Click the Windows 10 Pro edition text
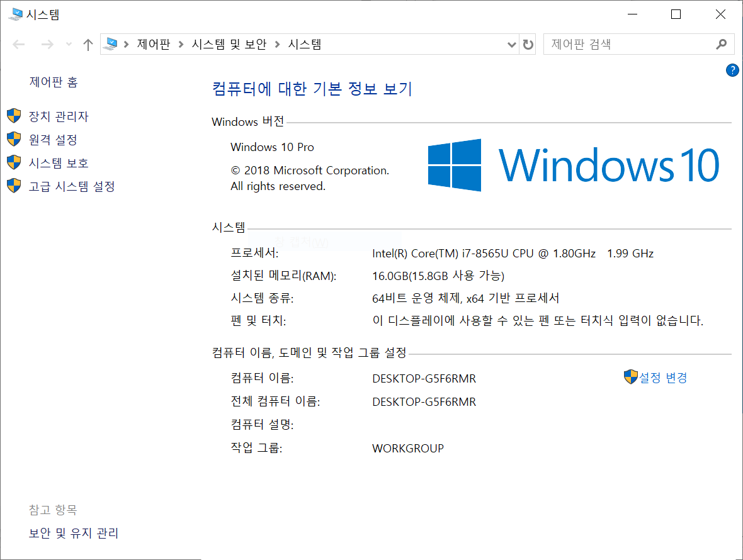 [x=272, y=147]
